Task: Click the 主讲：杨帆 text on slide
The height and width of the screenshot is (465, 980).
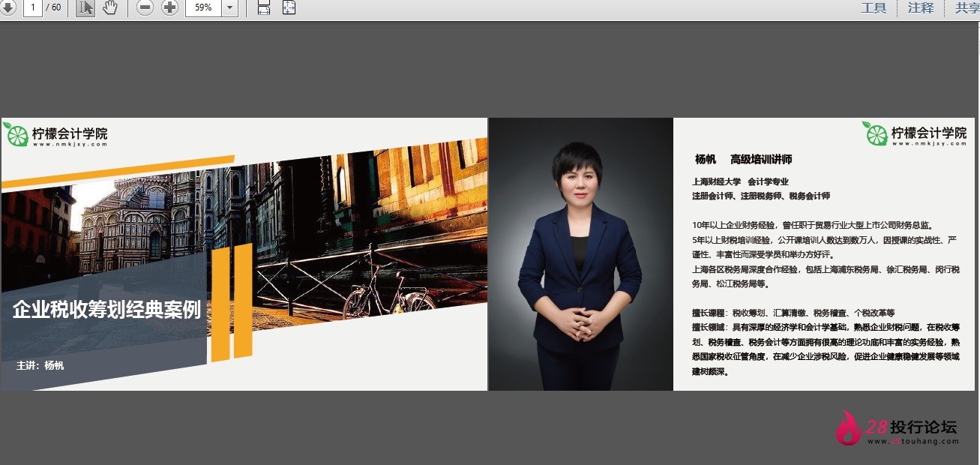Action: (x=40, y=366)
